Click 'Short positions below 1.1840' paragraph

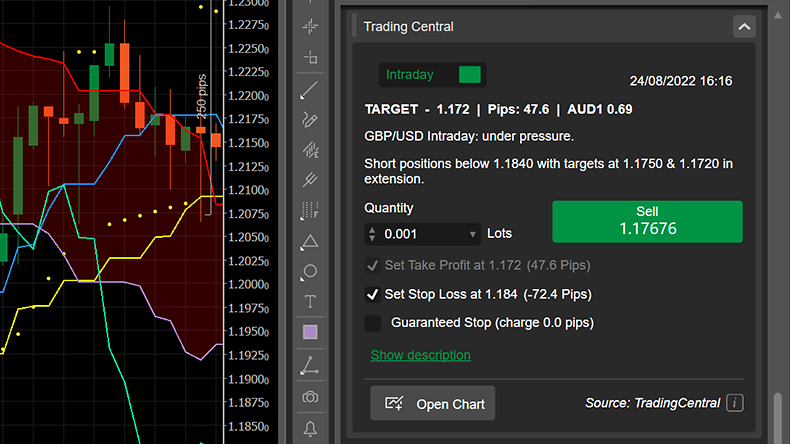(549, 171)
